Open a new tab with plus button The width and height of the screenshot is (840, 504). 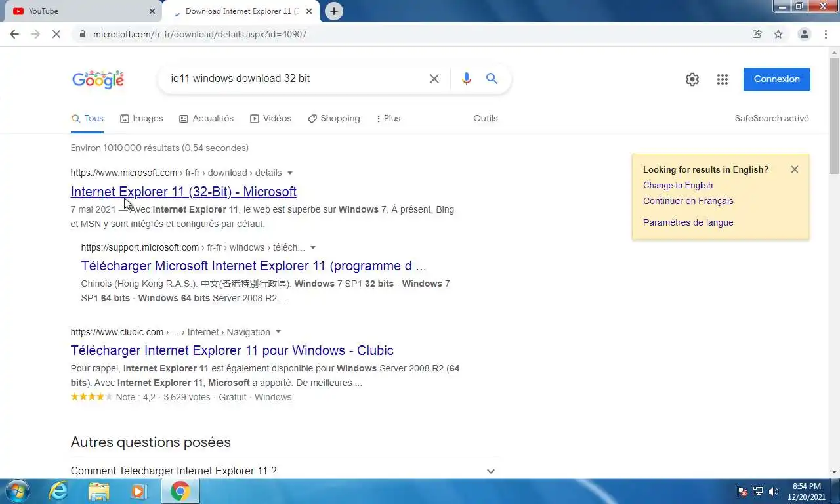tap(334, 11)
